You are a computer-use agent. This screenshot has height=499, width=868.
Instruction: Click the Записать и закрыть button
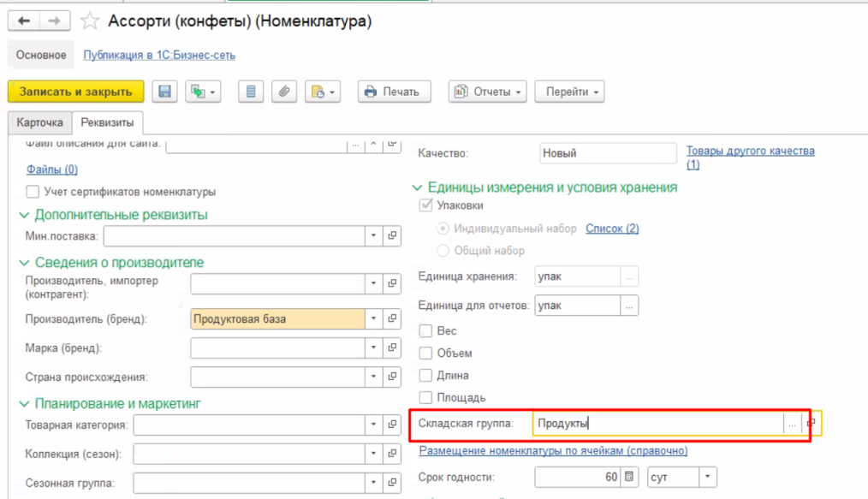(75, 92)
